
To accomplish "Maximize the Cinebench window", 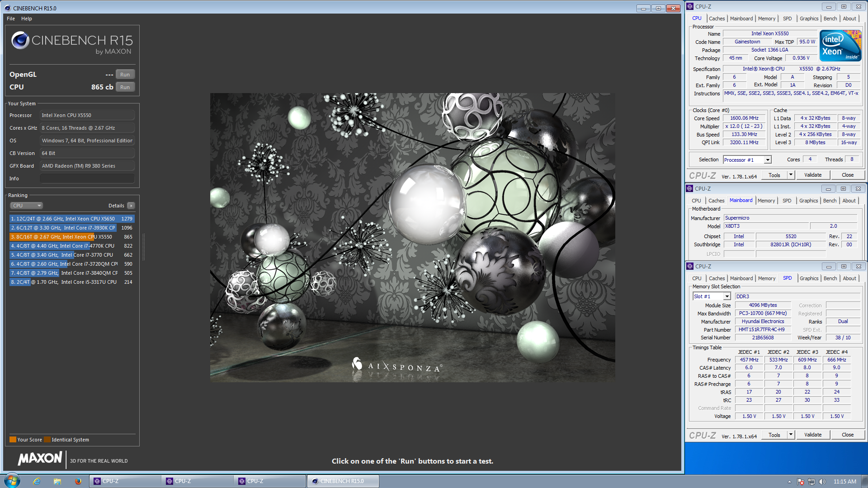I will coord(658,8).
